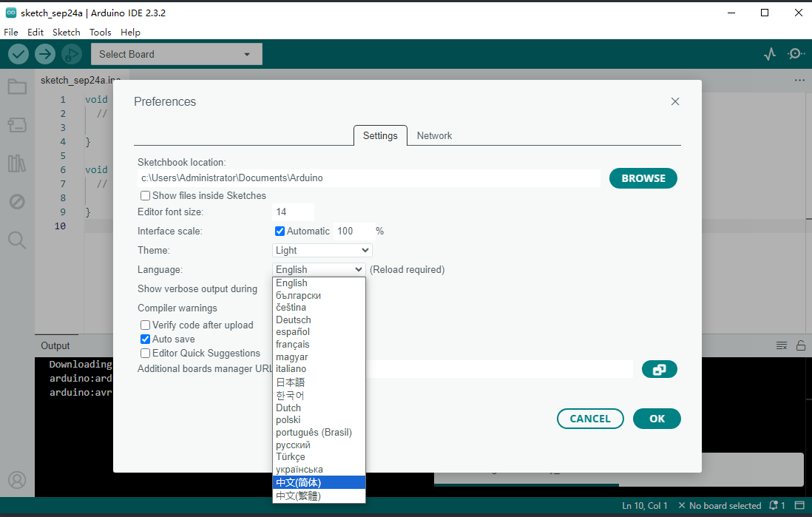This screenshot has width=812, height=517.
Task: Choose български from the language list
Action: [x=319, y=295]
